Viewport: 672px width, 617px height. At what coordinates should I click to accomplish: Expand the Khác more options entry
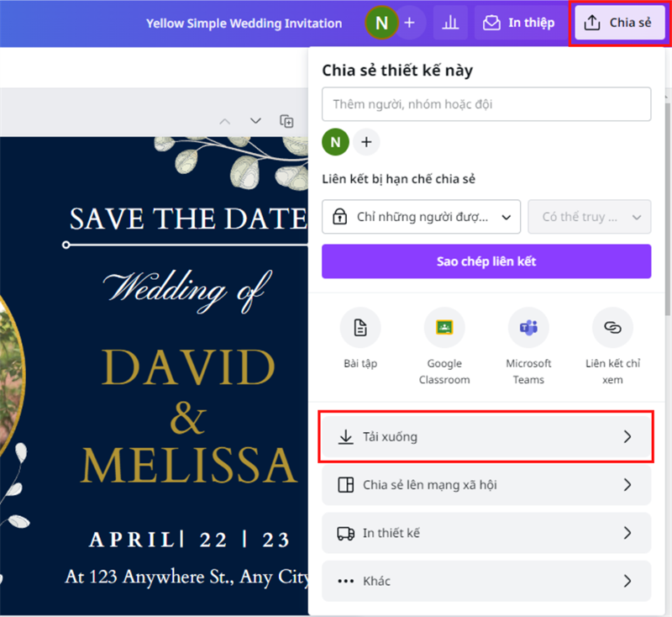pos(486,581)
